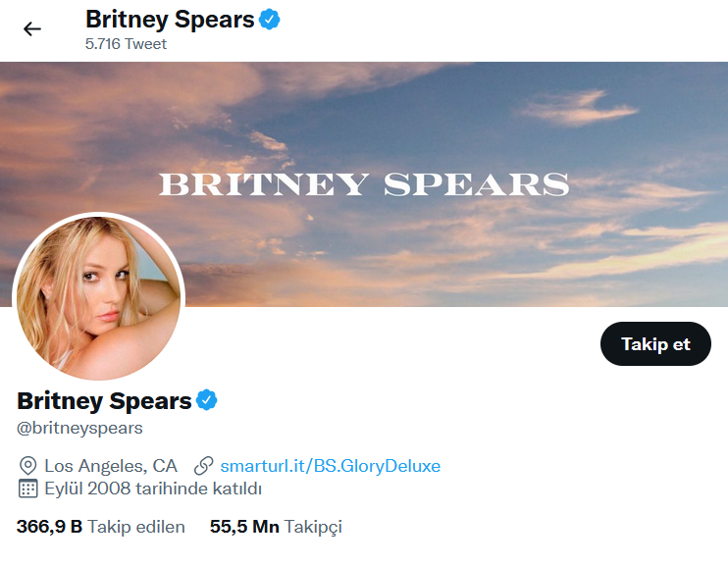
Task: Click verified badge in the top header
Action: [270, 19]
